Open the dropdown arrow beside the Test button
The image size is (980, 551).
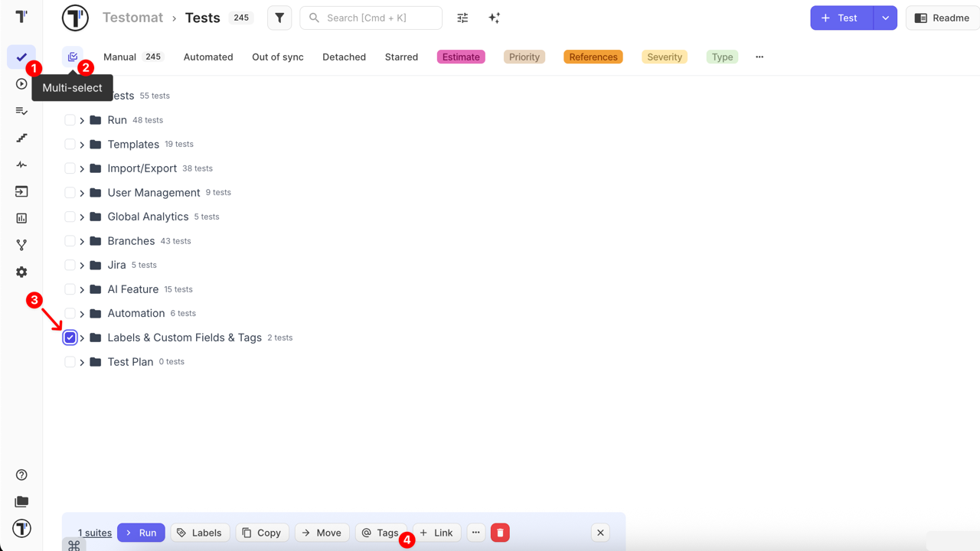[x=885, y=18]
